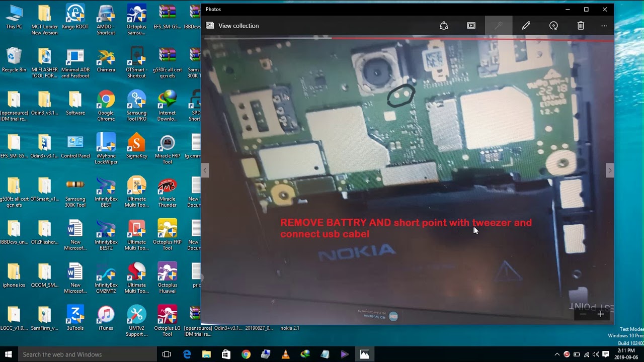The image size is (644, 362).
Task: Select the MI FLASHER TOOL folder
Action: [x=44, y=63]
